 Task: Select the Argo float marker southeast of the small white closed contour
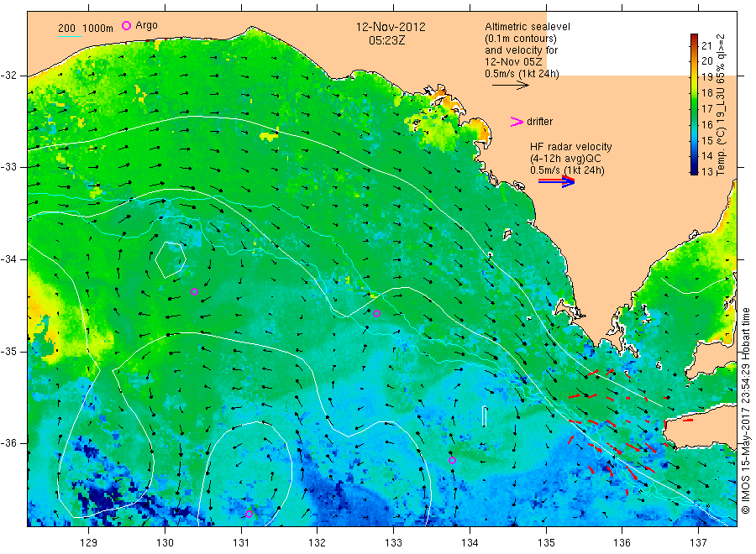pyautogui.click(x=194, y=291)
